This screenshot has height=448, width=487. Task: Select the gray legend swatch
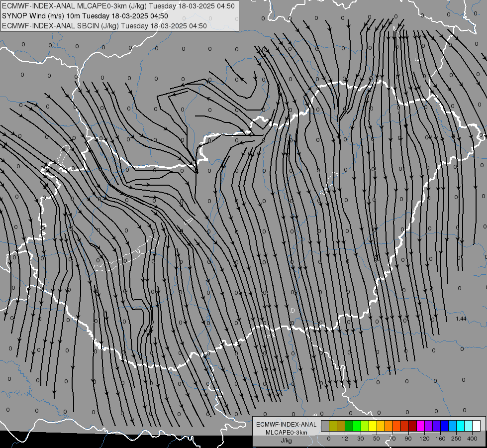(x=325, y=426)
